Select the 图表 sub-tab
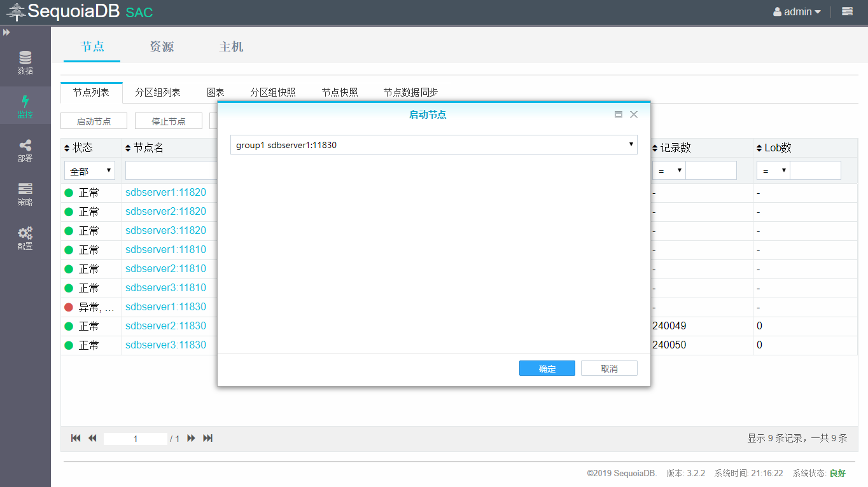 point(216,92)
